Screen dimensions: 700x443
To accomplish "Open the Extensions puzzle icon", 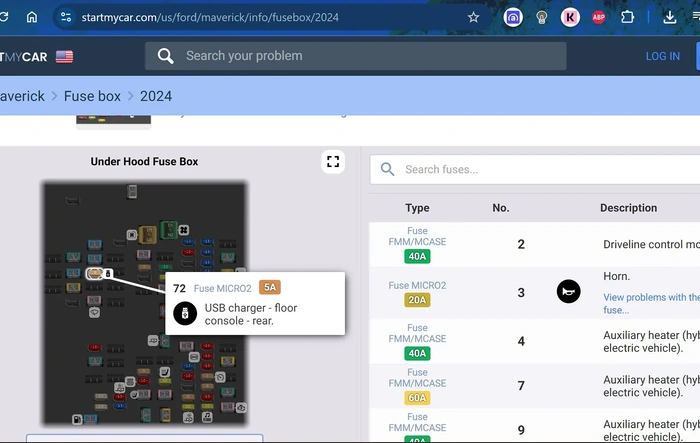I will tap(627, 17).
